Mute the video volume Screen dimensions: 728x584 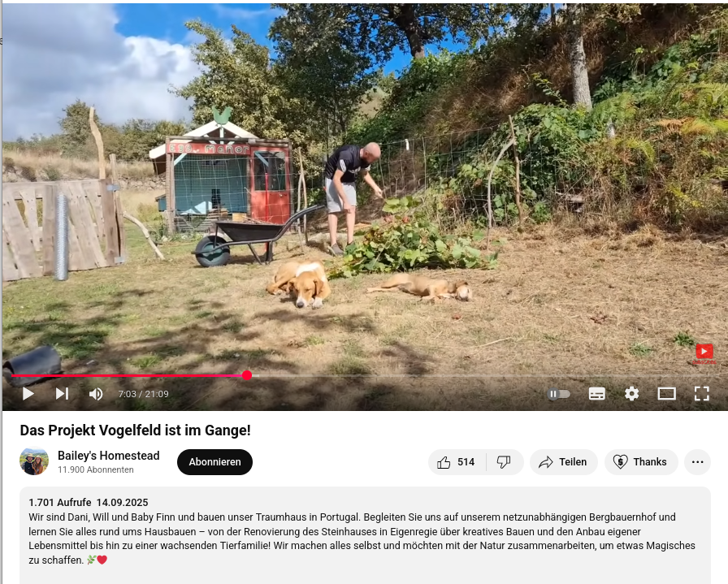pyautogui.click(x=96, y=394)
